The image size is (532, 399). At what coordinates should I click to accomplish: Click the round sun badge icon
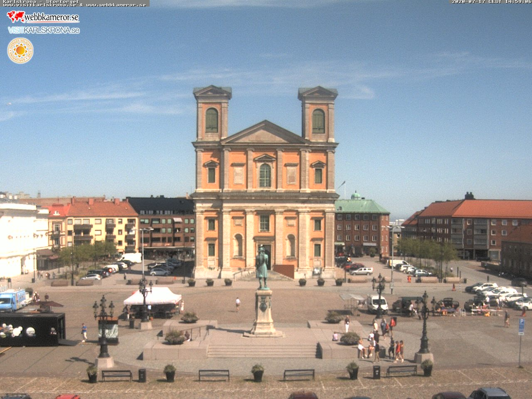[x=20, y=51]
